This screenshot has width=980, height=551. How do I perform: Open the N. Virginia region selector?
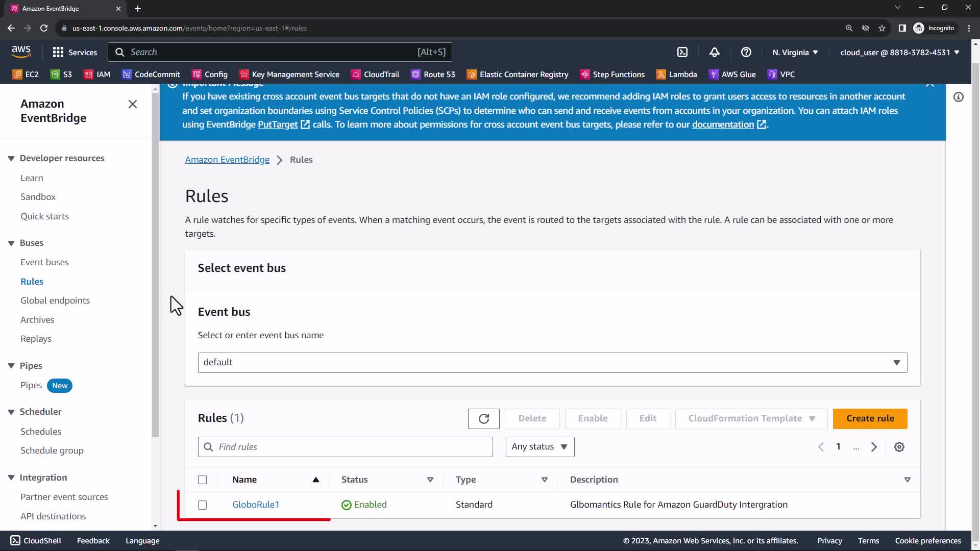coord(795,53)
